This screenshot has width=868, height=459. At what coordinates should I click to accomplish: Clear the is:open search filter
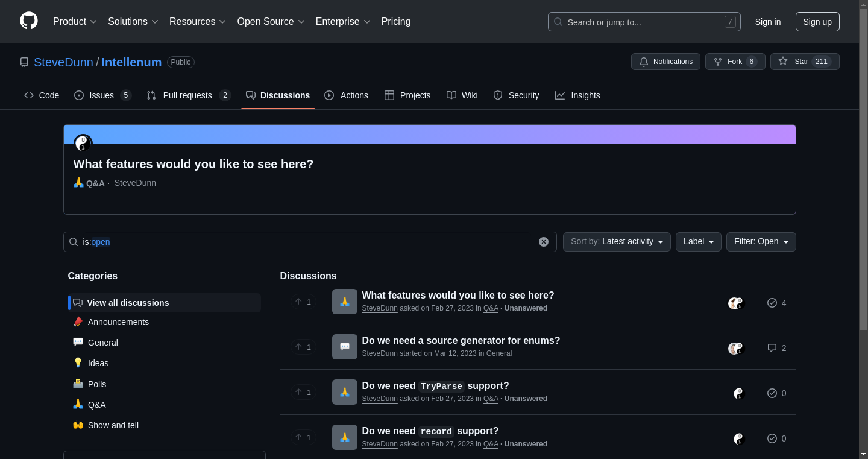(x=544, y=242)
